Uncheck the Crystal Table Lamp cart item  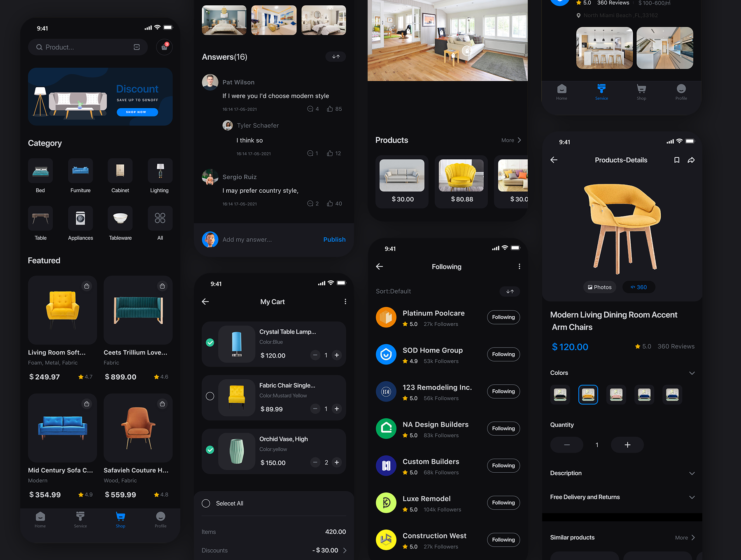coord(210,343)
